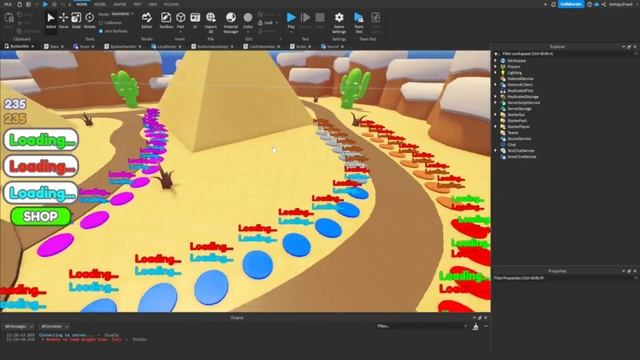Select MaterialService in Explorer
Image resolution: width=640 pixels, height=360 pixels.
(520, 78)
